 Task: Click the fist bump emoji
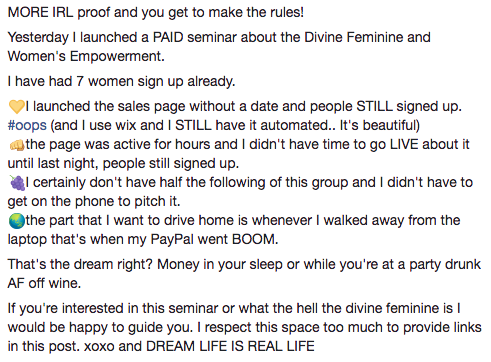(16, 145)
